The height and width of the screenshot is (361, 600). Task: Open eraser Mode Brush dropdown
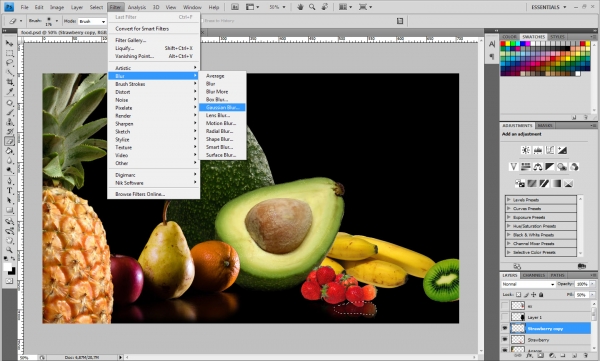pos(92,21)
